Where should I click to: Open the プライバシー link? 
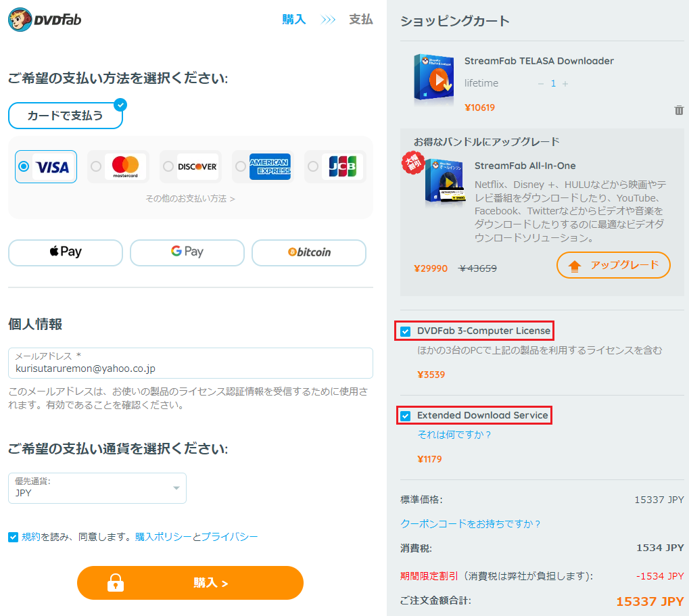(229, 537)
